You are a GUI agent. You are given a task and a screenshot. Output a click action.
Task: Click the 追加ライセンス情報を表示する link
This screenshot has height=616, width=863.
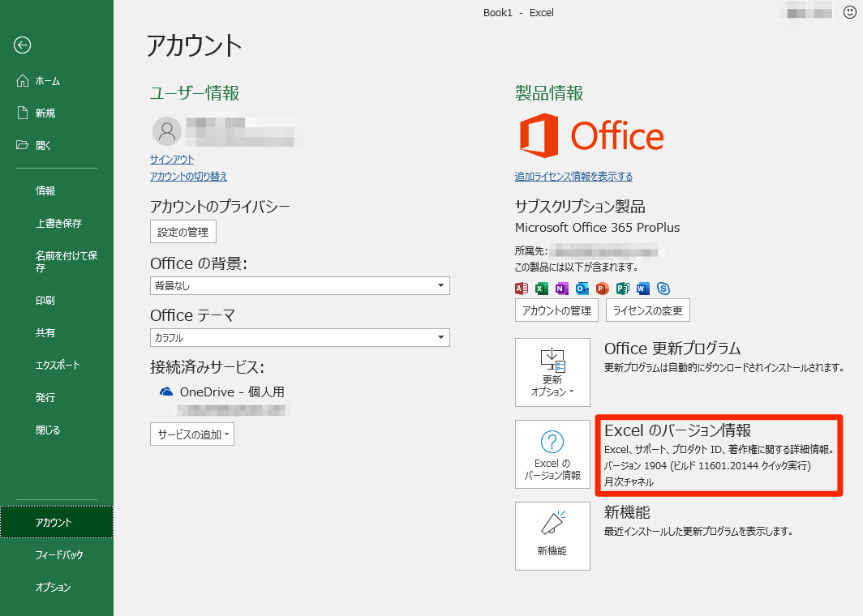(574, 176)
